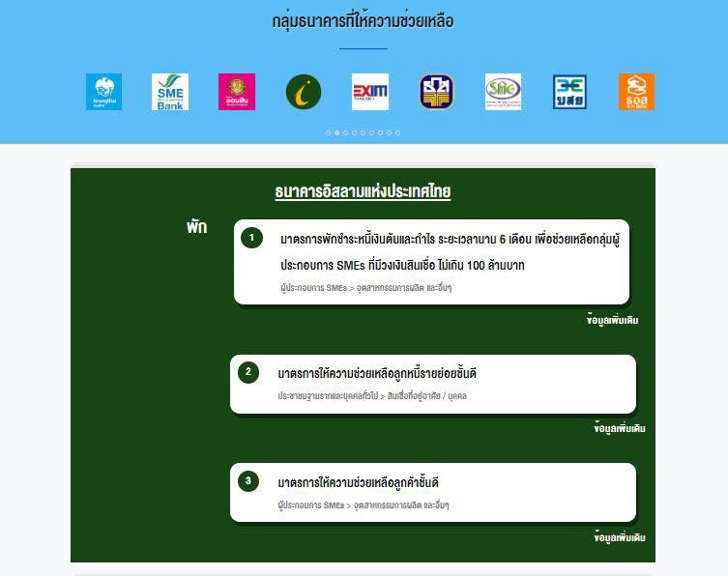The width and height of the screenshot is (728, 576).
Task: Select the SMC logo
Action: pyautogui.click(x=503, y=92)
